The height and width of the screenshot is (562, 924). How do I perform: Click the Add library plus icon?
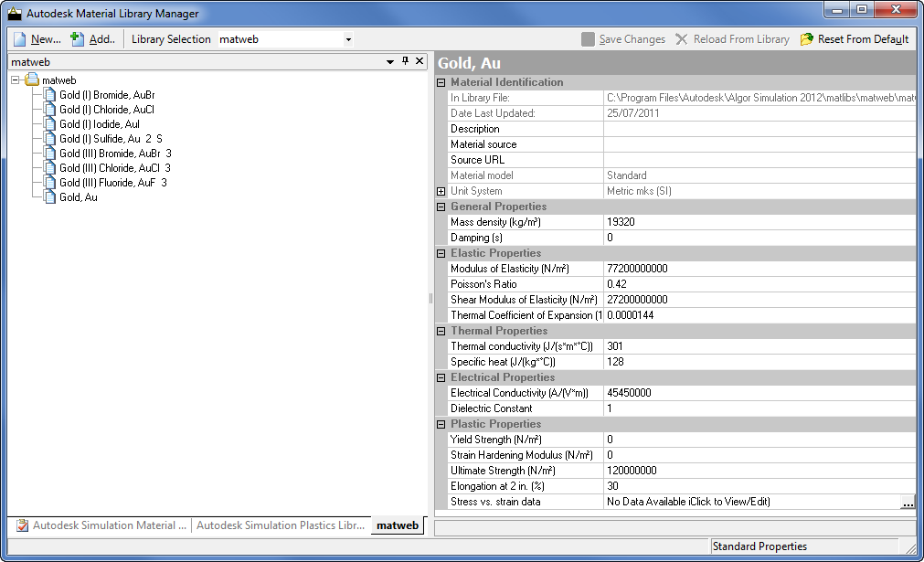point(77,39)
